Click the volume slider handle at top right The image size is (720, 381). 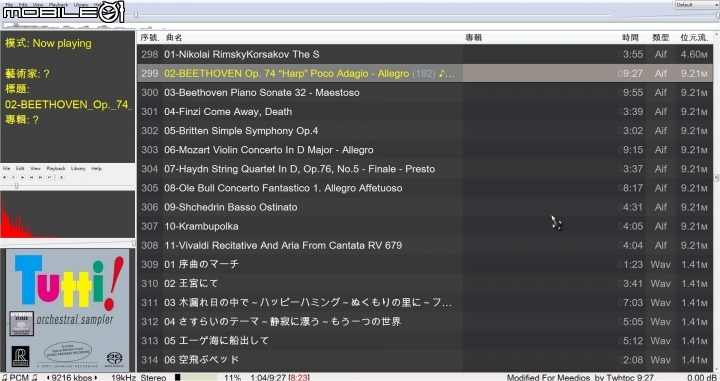(718, 15)
